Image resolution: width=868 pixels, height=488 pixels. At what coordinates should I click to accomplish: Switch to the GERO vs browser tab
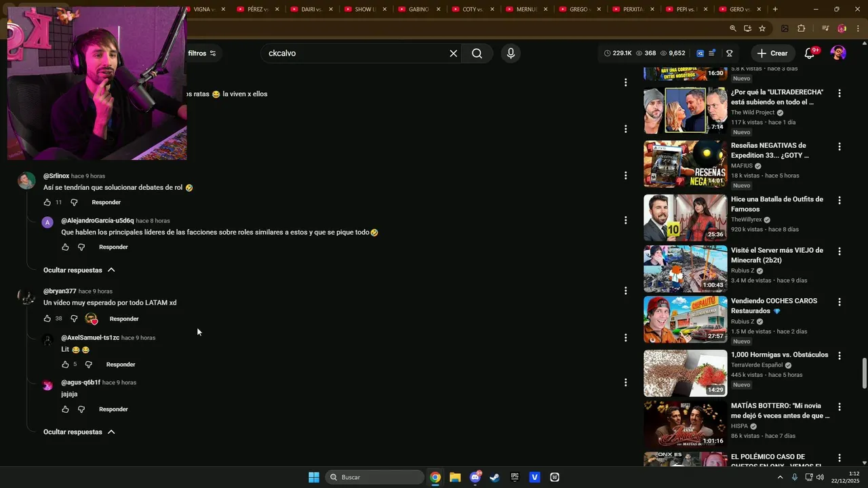741,9
